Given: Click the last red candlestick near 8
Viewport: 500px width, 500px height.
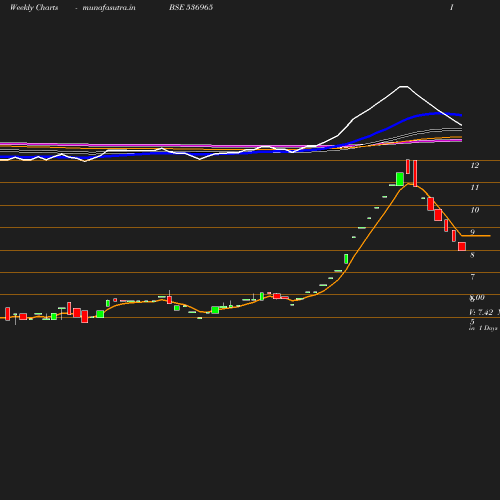Looking at the screenshot, I should pos(462,246).
